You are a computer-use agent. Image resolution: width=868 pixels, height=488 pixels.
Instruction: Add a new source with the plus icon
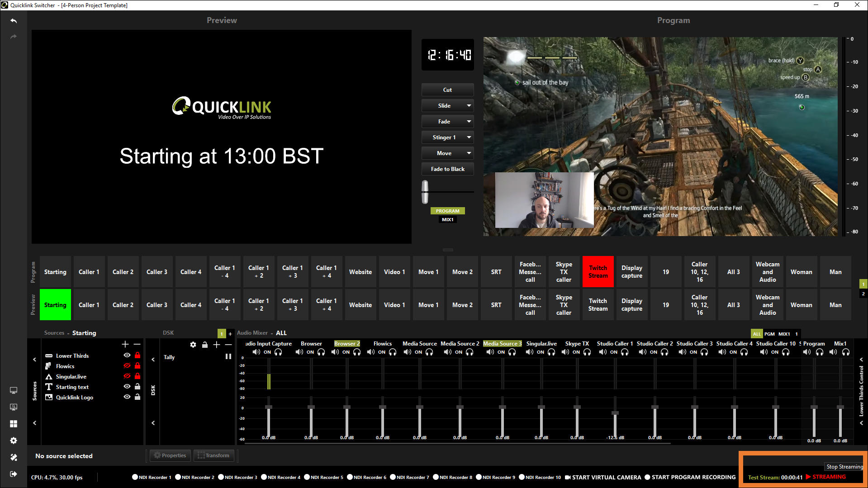(125, 345)
